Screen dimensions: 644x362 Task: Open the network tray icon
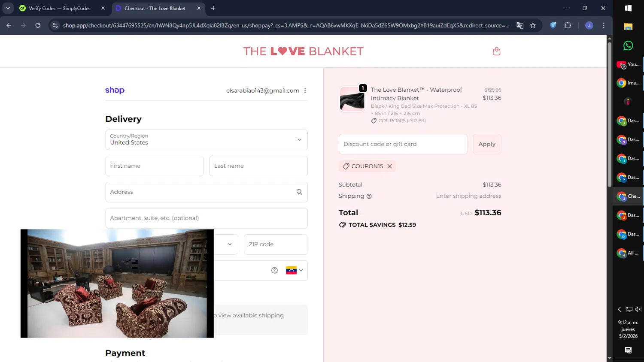click(629, 309)
